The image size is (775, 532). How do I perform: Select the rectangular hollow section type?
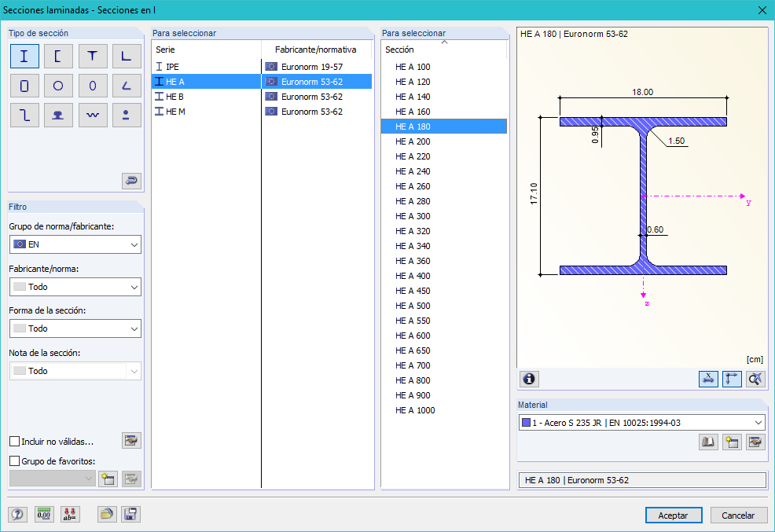point(24,86)
